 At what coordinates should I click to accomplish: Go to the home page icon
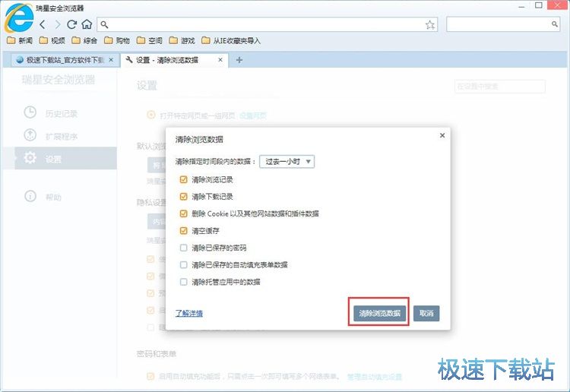[x=87, y=24]
